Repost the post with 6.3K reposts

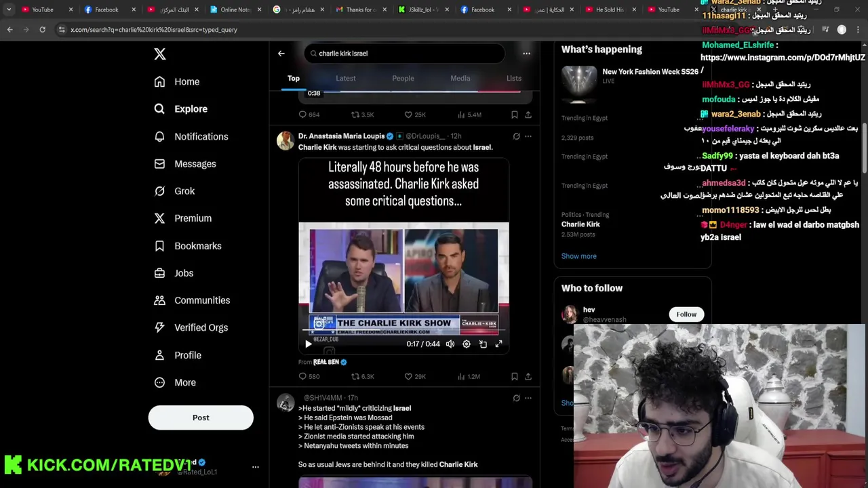pyautogui.click(x=362, y=376)
